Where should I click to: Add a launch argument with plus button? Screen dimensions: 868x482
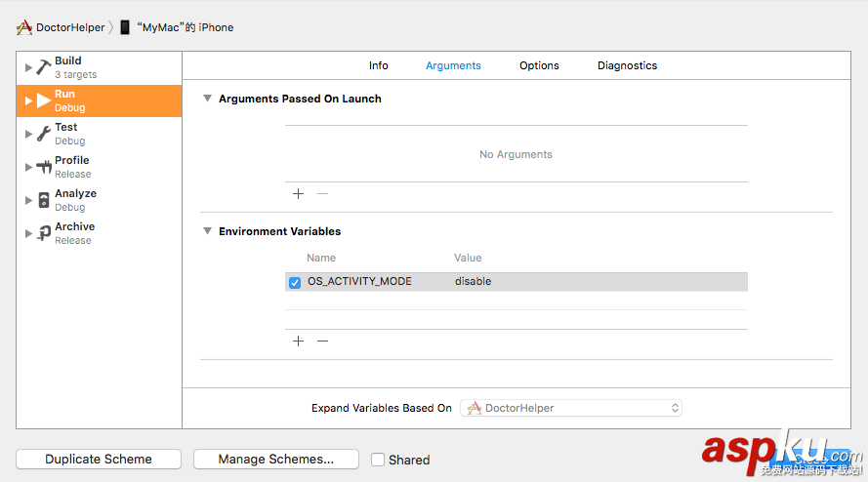299,194
